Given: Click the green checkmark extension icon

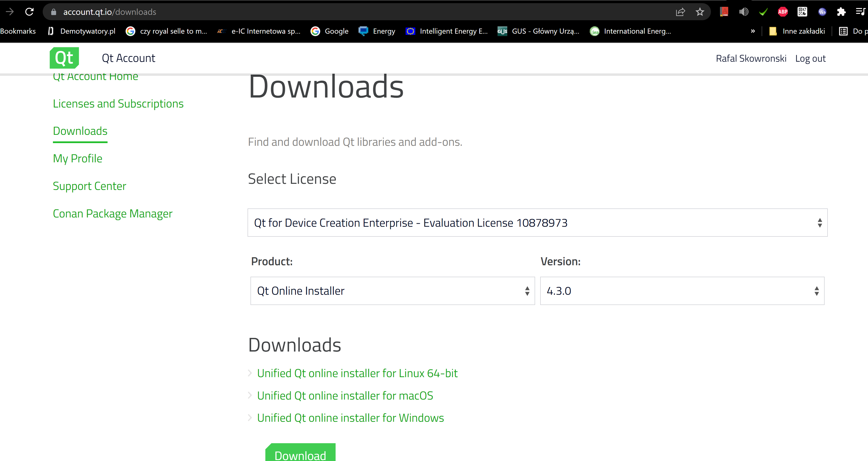Looking at the screenshot, I should (763, 12).
